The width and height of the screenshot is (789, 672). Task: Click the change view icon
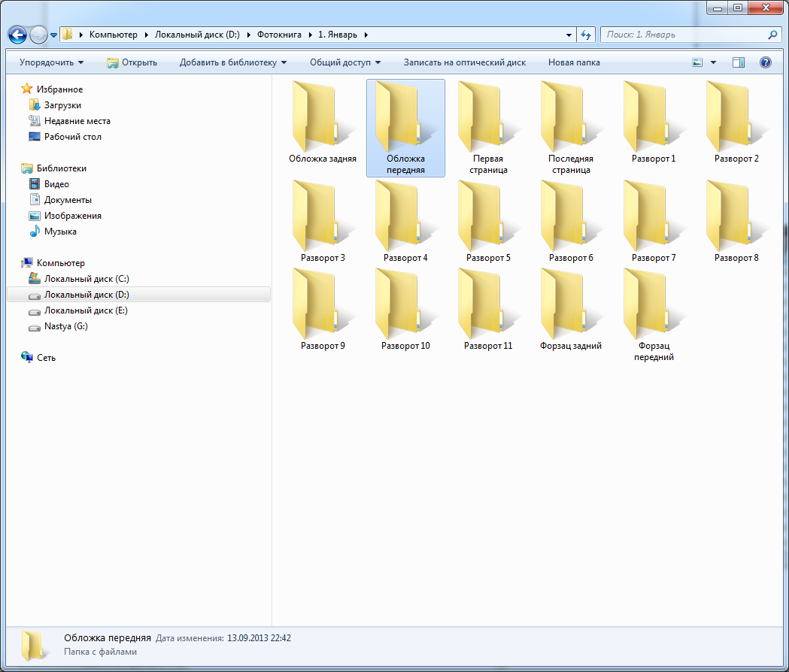coord(697,62)
